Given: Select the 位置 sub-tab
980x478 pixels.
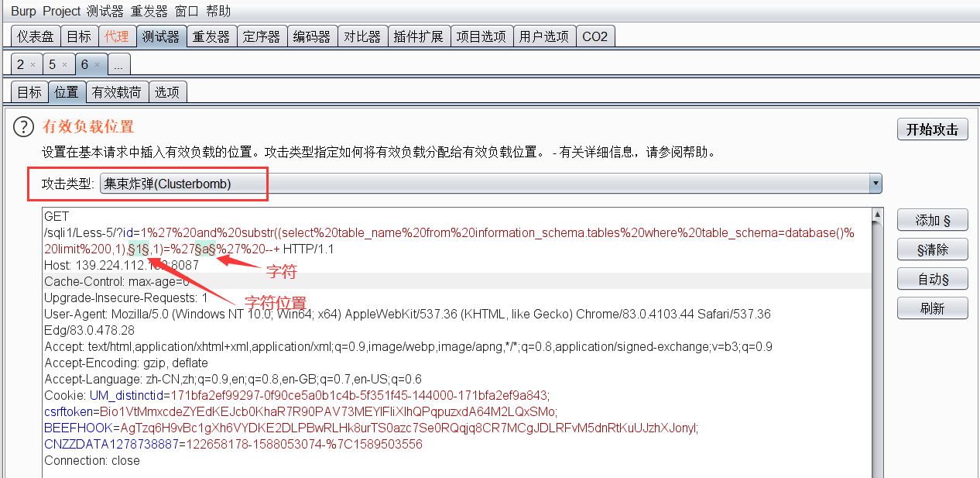Looking at the screenshot, I should click(x=67, y=92).
